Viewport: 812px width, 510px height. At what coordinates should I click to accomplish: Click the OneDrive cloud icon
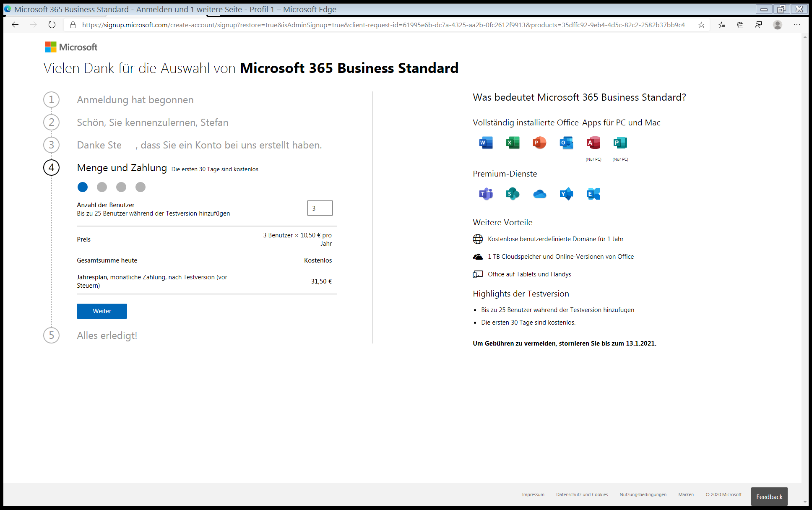point(539,194)
